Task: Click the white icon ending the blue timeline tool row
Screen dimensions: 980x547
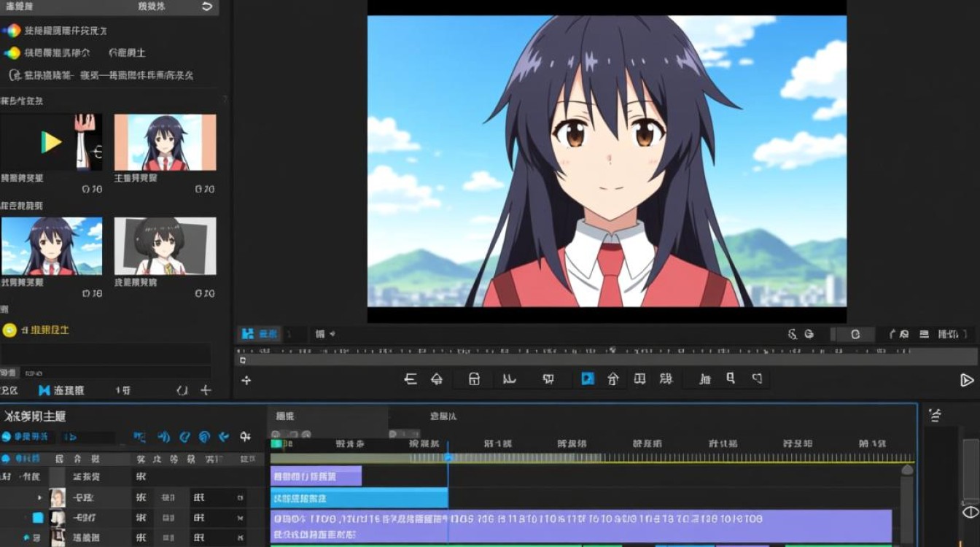Action: pyautogui.click(x=245, y=437)
